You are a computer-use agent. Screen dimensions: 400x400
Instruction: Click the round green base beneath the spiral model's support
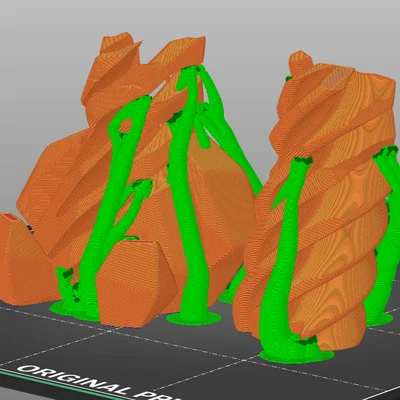click(x=297, y=355)
